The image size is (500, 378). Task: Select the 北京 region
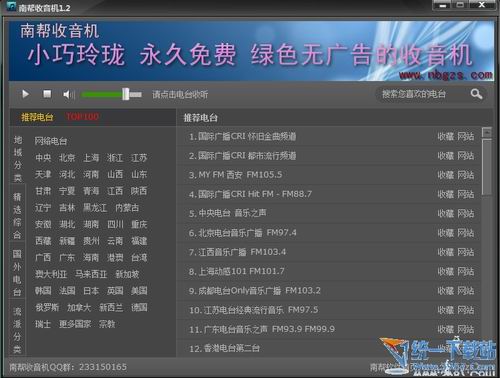[x=67, y=158]
